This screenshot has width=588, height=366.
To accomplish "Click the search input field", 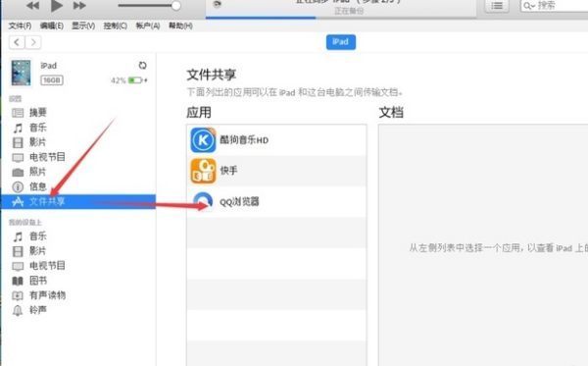I will (555, 6).
